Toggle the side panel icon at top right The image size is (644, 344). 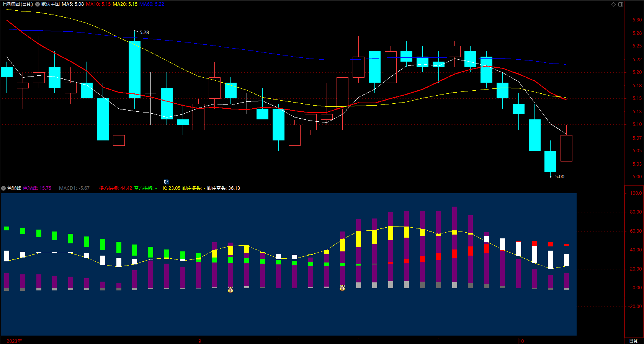tap(621, 4)
